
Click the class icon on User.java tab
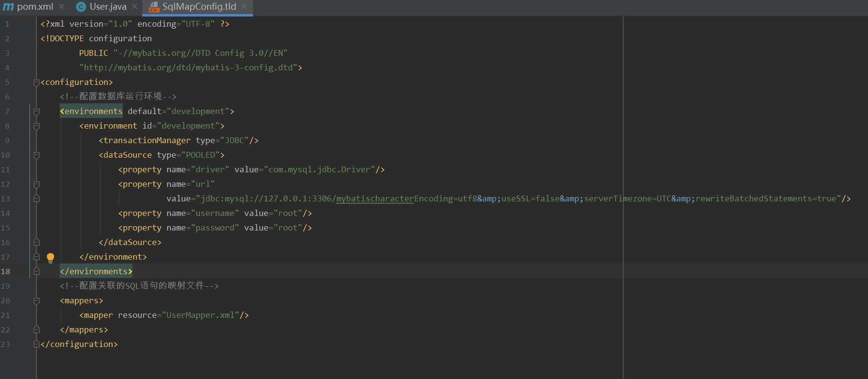point(81,7)
